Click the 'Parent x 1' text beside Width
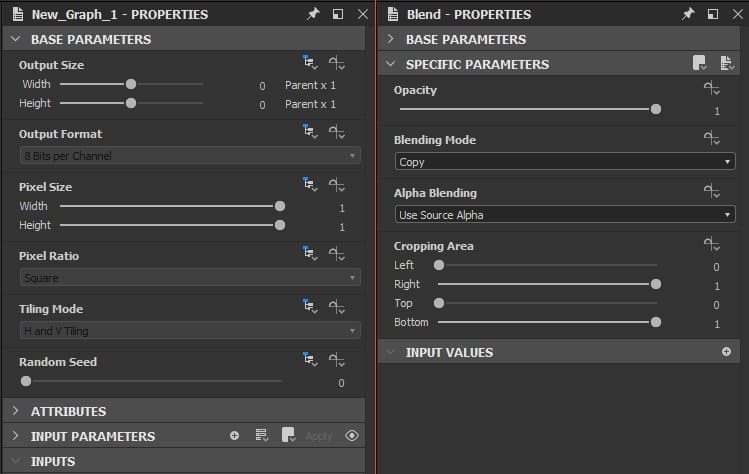Screen dimensions: 749x474 (310, 85)
